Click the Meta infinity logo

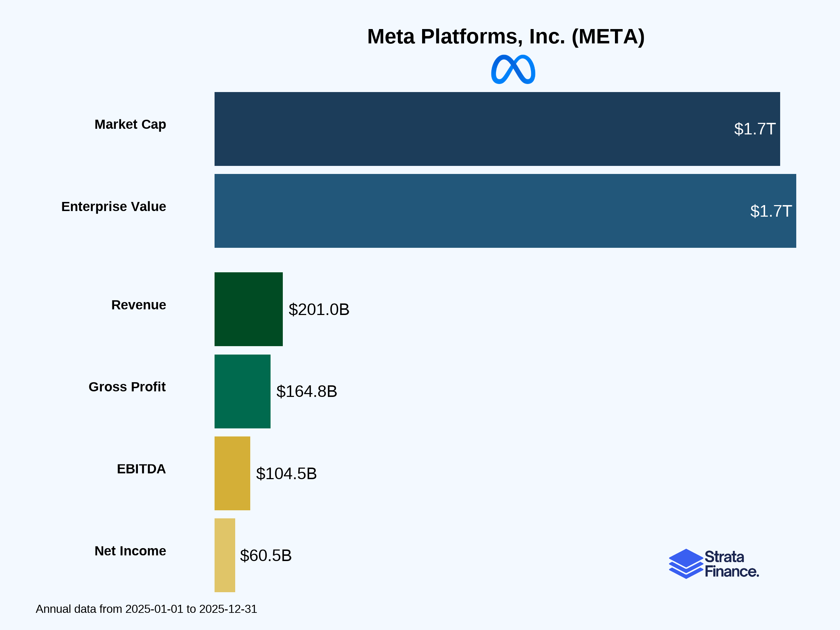pos(513,69)
